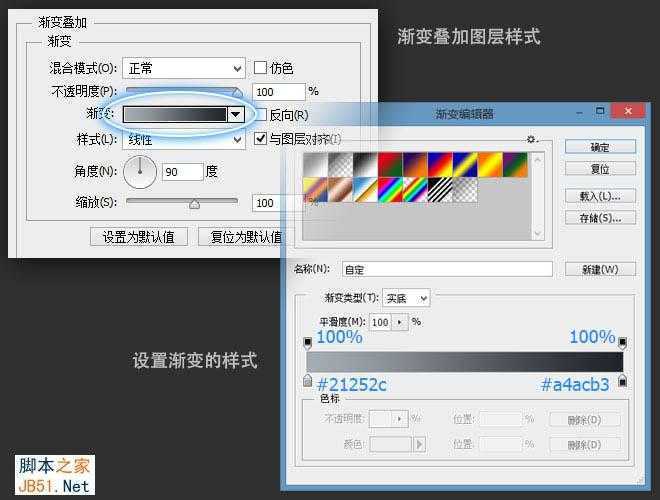Screen dimensions: 660x500
Task: Select the right color stop #a4acb3
Action: pos(622,380)
